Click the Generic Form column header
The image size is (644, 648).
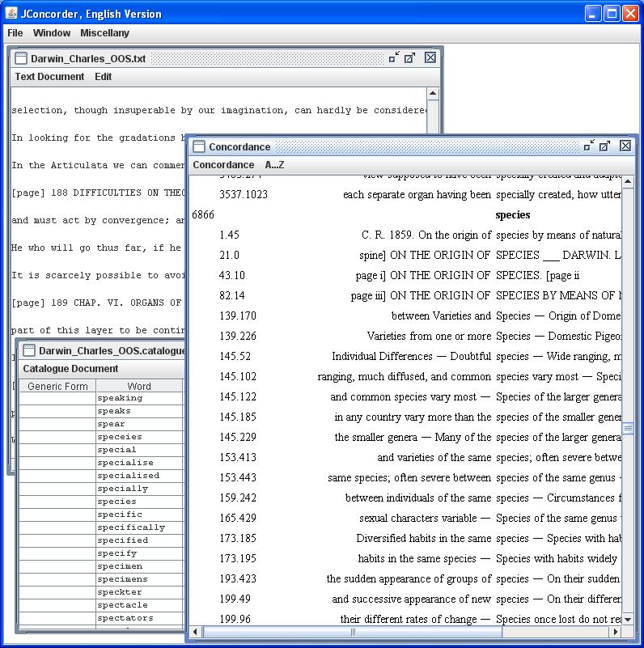tap(57, 386)
